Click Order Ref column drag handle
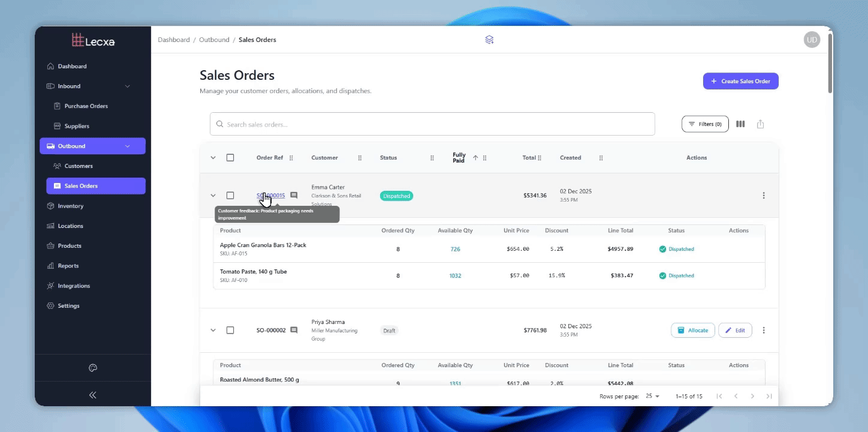The height and width of the screenshot is (432, 868). (291, 158)
